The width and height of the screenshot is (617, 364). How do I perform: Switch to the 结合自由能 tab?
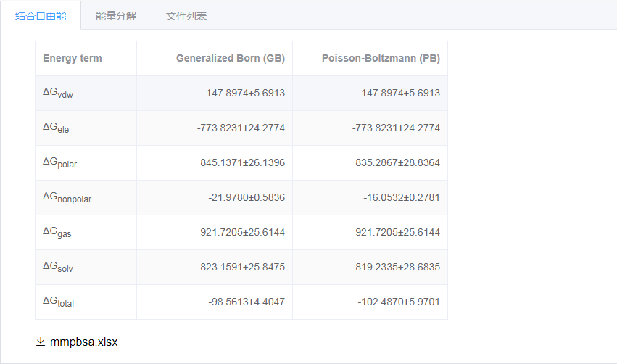(x=41, y=15)
